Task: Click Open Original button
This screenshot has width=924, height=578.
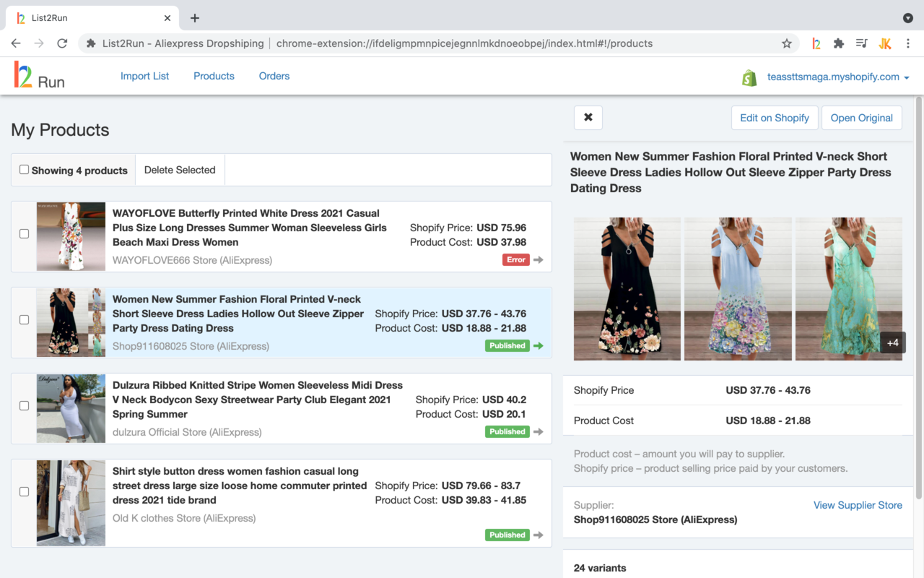Action: [x=862, y=118]
